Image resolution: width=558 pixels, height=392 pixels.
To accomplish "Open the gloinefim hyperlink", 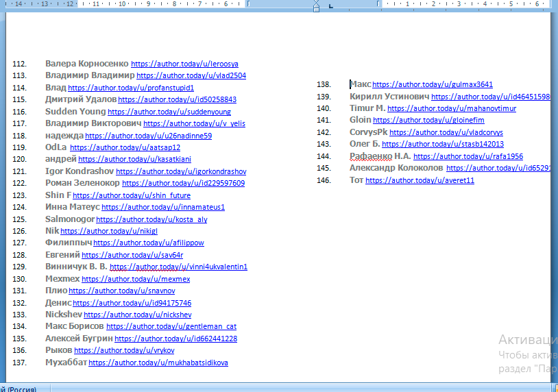I will pyautogui.click(x=428, y=121).
